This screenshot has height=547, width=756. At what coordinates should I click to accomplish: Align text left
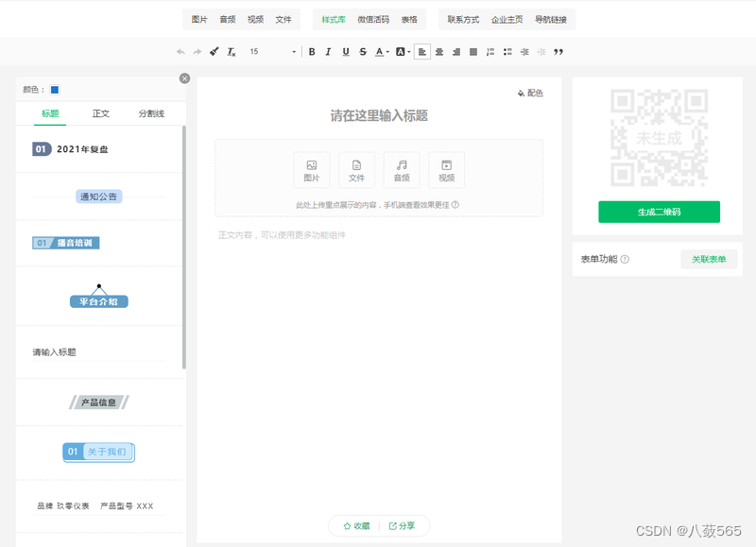(x=421, y=52)
